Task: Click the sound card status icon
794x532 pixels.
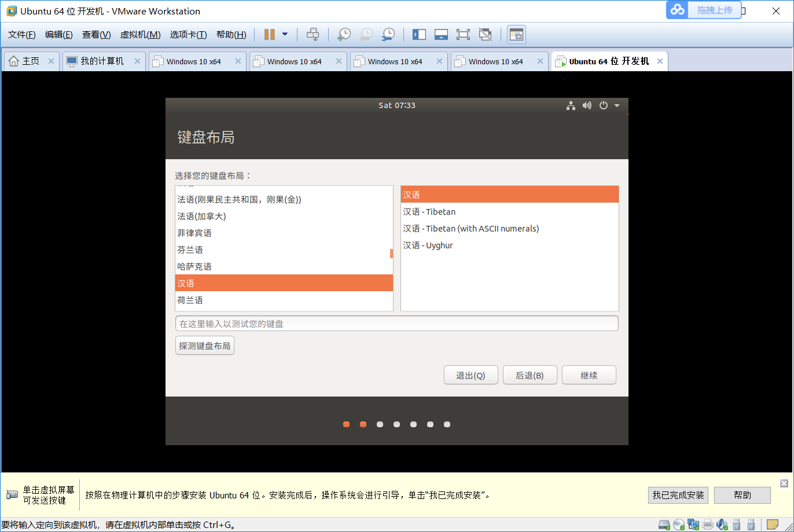Action: (x=722, y=525)
